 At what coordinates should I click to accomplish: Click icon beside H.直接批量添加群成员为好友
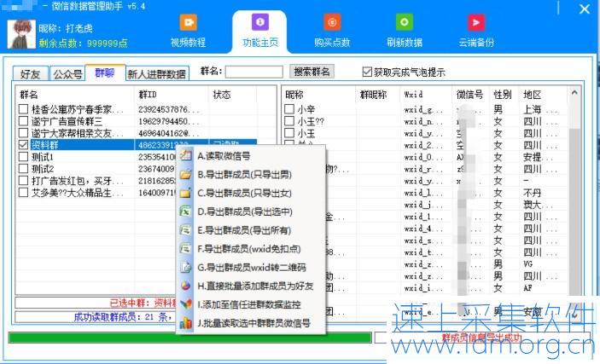tap(185, 286)
